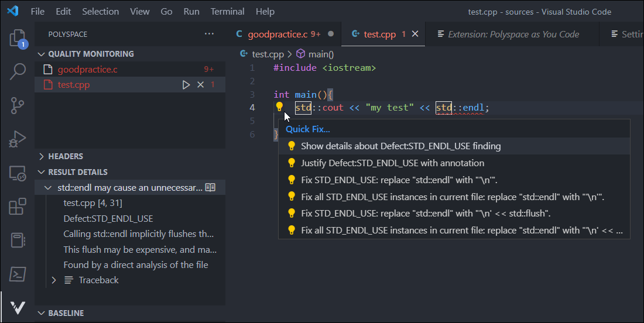The height and width of the screenshot is (323, 644).
Task: Remove test.cpp with the X icon
Action: [200, 84]
